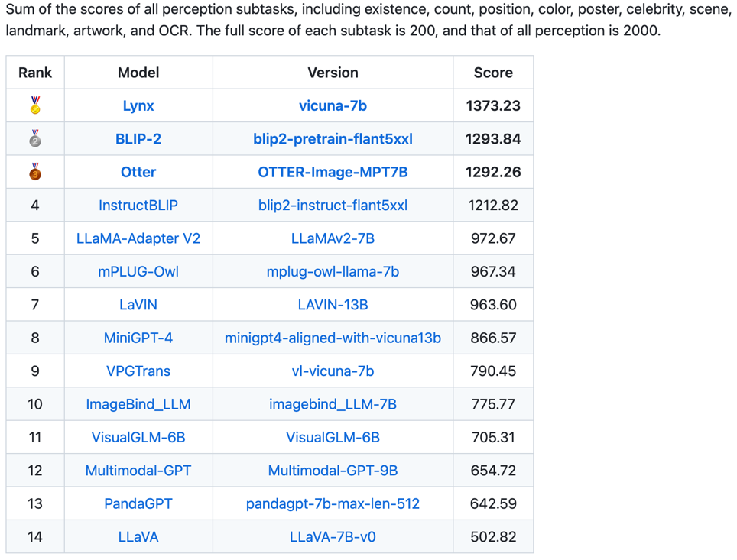The image size is (737, 560).
Task: Click rank number 11 cell
Action: point(35,438)
